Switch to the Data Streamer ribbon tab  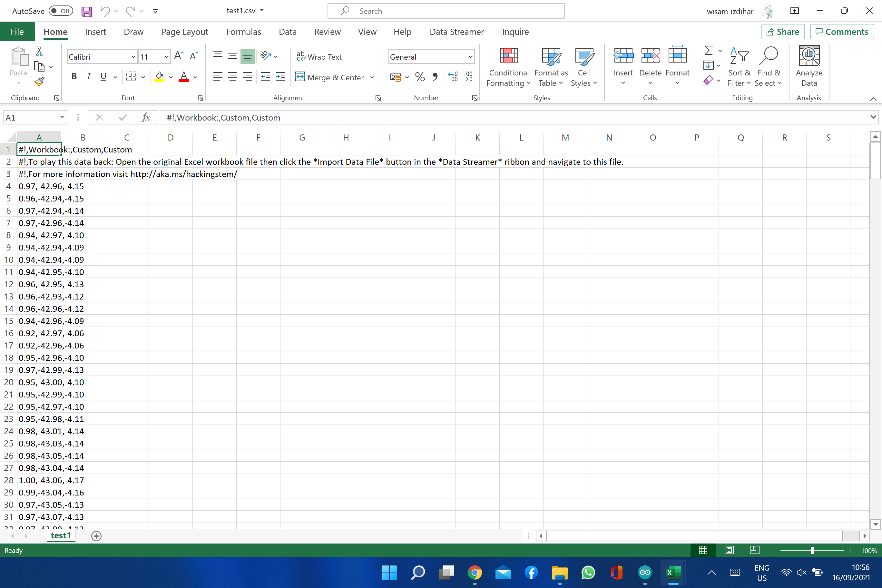(456, 32)
